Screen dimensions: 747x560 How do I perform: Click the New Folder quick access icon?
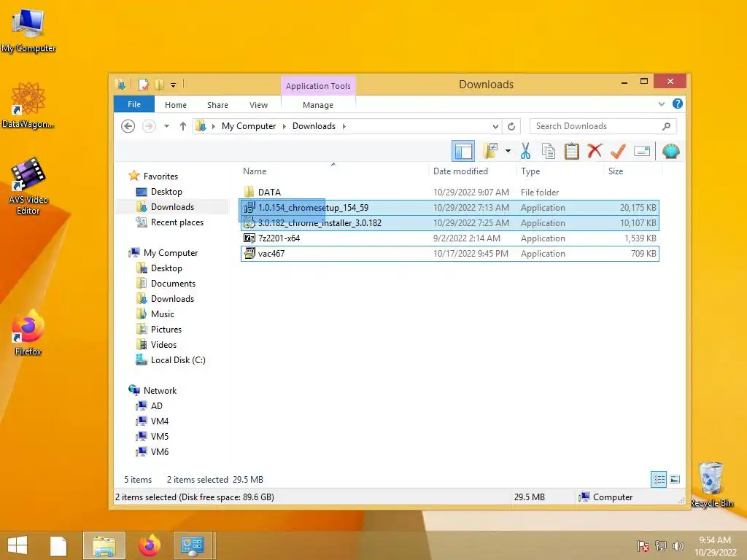[x=159, y=85]
